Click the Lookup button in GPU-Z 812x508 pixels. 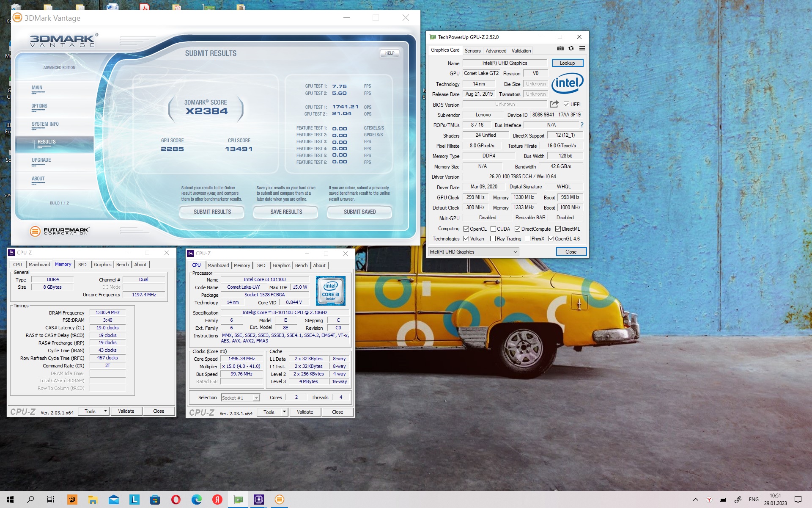click(567, 63)
